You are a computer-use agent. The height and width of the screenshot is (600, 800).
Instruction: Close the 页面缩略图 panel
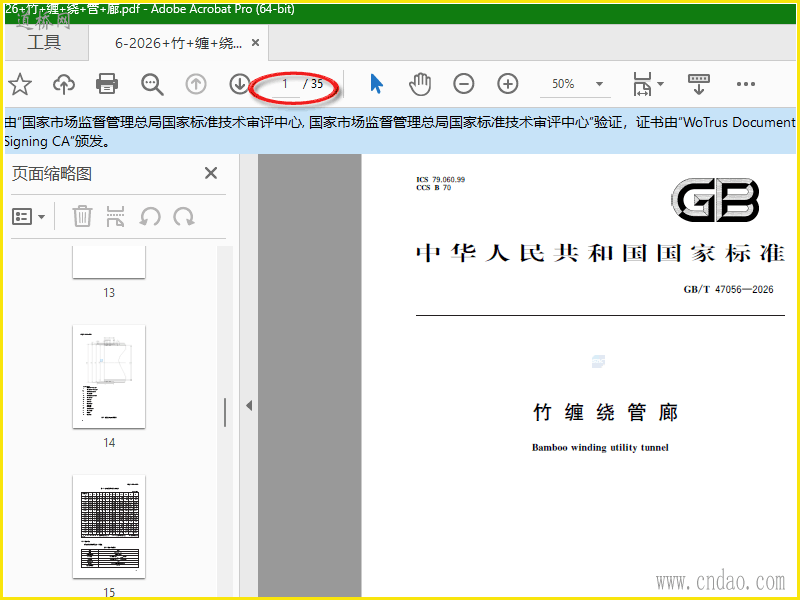coord(211,173)
